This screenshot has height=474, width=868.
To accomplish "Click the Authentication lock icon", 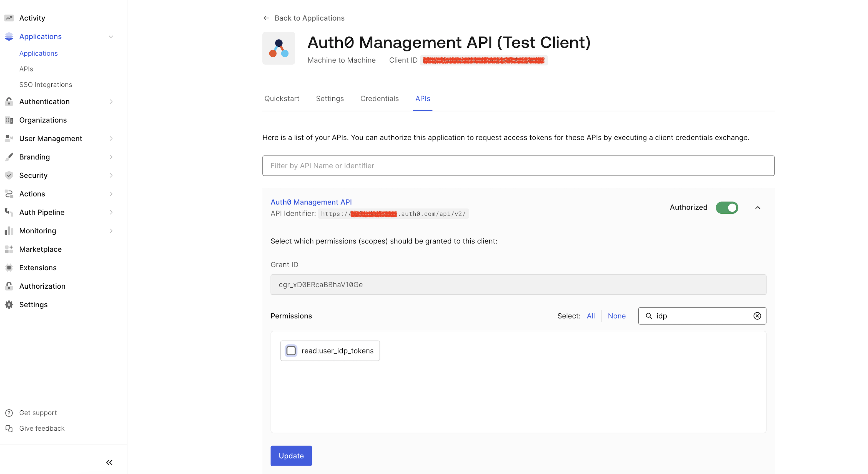I will tap(9, 101).
